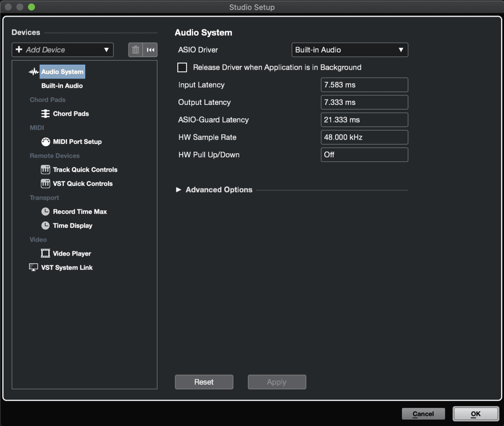This screenshot has height=426, width=504.
Task: Click the green window zoom button
Action: (x=31, y=7)
